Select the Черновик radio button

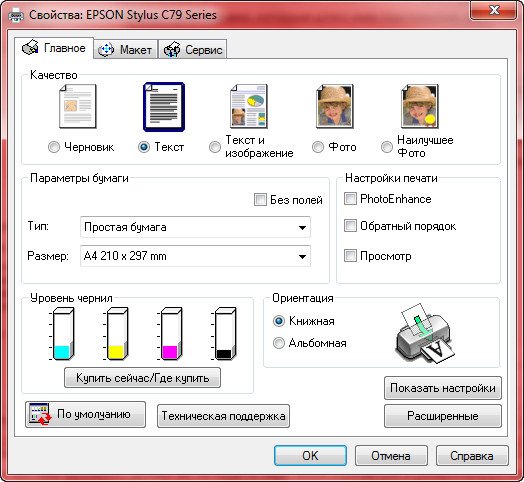[54, 147]
